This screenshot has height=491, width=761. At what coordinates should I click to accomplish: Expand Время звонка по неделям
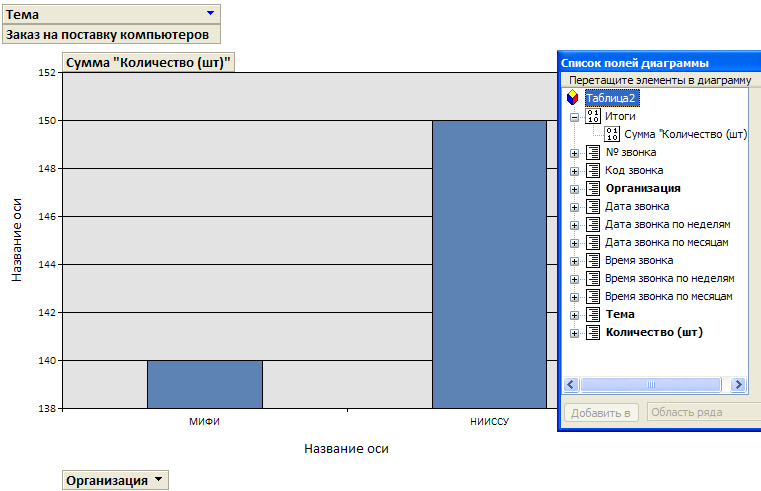coord(574,279)
